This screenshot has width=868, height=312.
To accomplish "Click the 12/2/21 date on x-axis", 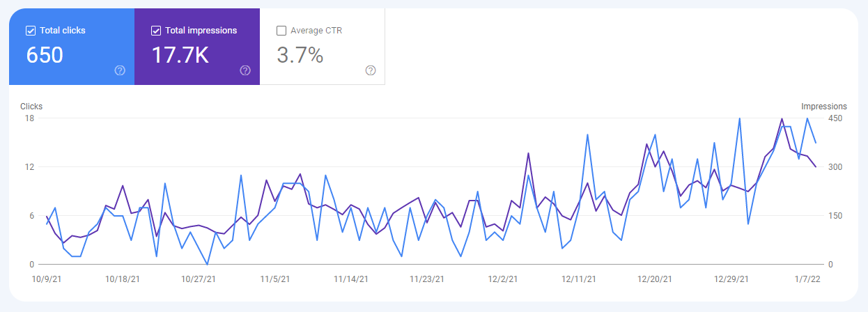I will click(x=502, y=279).
